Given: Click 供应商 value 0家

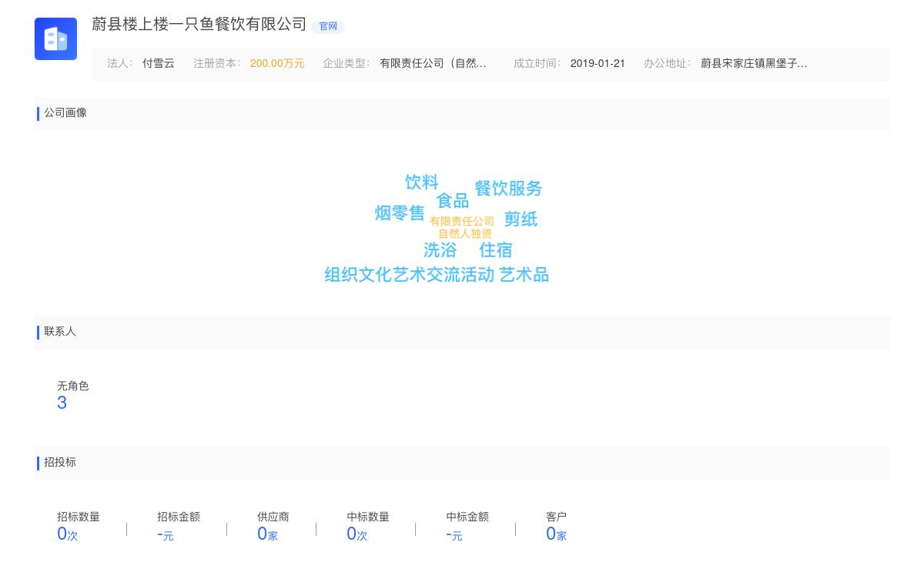Looking at the screenshot, I should coord(267,534).
